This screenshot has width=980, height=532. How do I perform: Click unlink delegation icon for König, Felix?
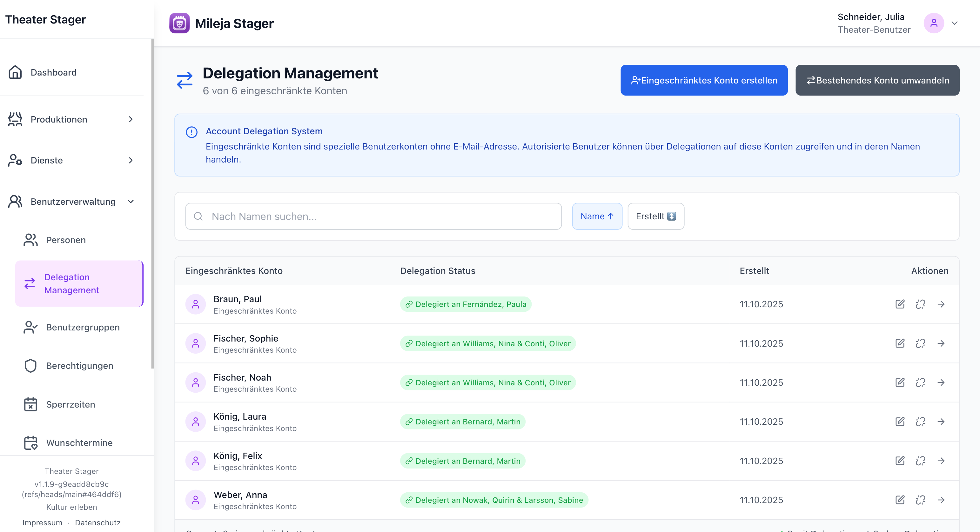click(920, 461)
